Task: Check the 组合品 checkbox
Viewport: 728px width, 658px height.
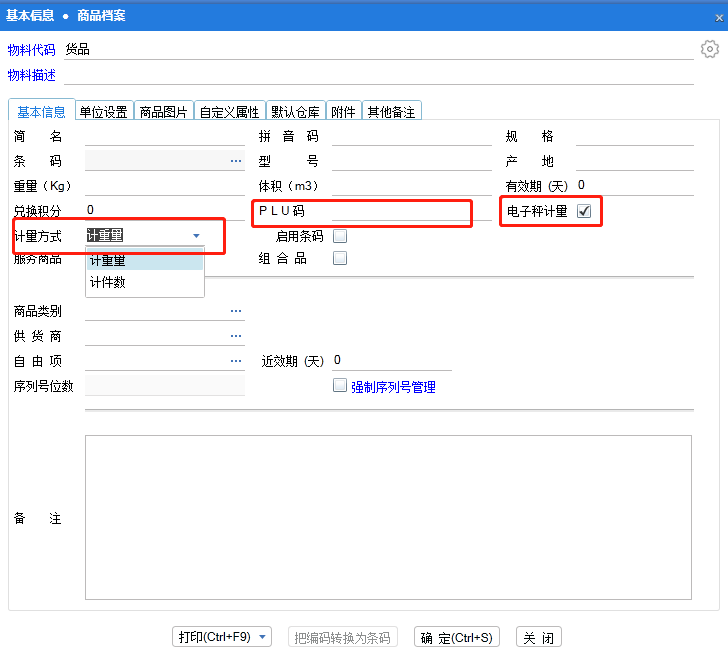Action: 340,258
